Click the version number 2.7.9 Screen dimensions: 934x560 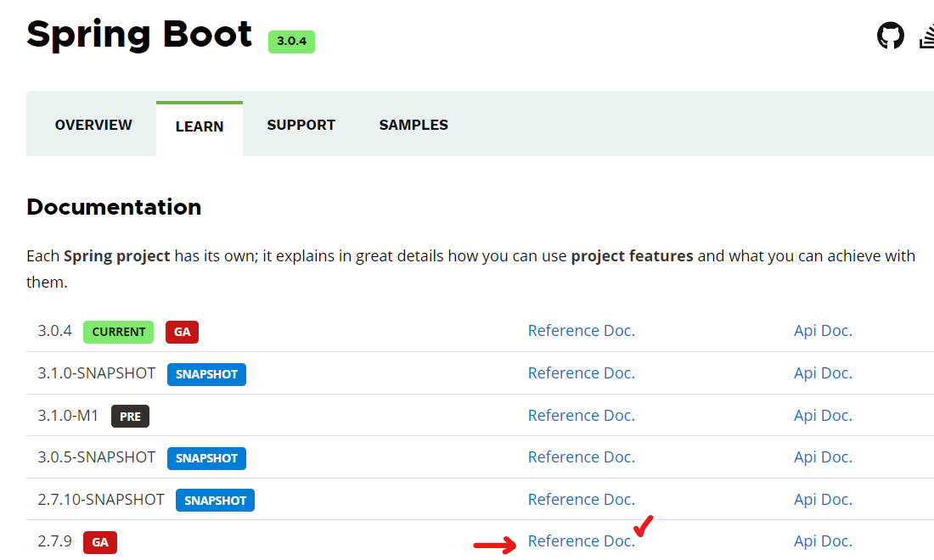click(55, 541)
